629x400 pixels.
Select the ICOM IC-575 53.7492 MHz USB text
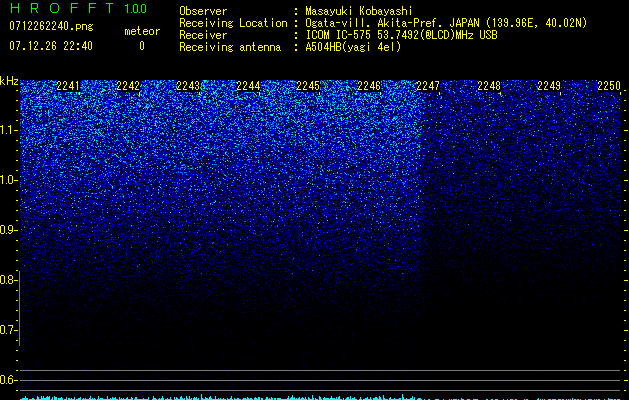(x=401, y=35)
